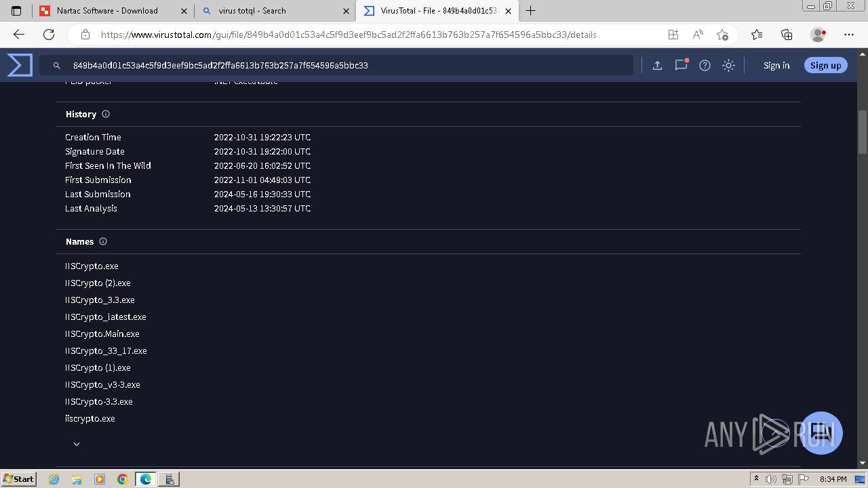Click the Edge taskbar icon
868x488 pixels.
(146, 479)
